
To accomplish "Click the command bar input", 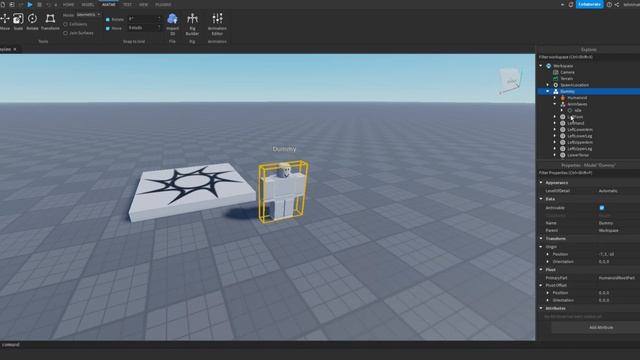I will coord(267,345).
